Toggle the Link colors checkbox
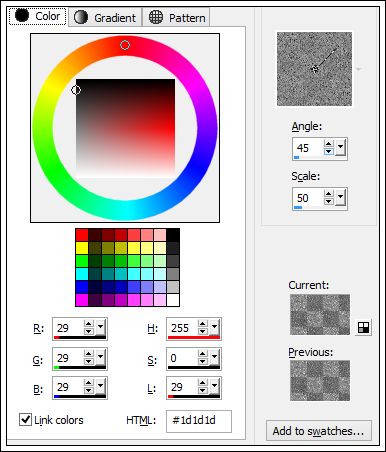 tap(25, 420)
